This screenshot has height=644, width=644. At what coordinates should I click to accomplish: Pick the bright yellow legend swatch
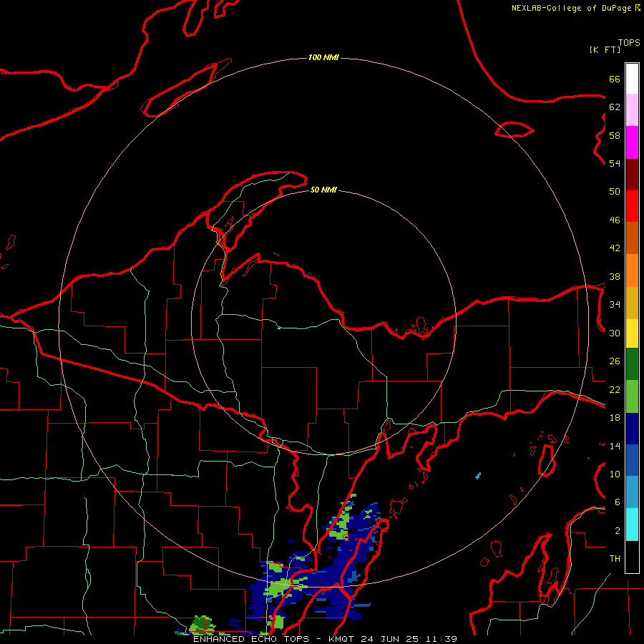[632, 333]
